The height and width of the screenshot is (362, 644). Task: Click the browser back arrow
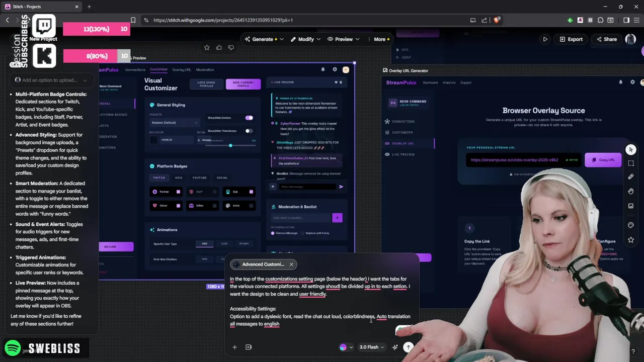click(x=7, y=20)
